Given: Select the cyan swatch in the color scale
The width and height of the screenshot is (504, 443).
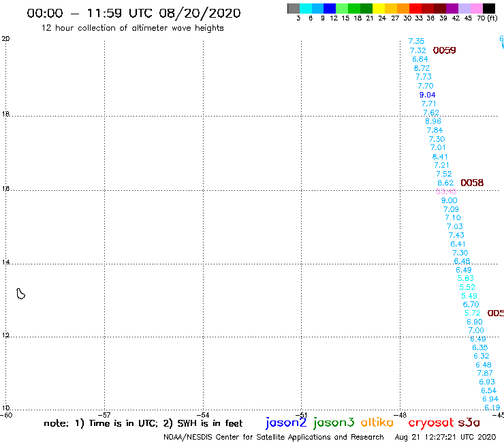Looking at the screenshot, I should pos(306,9).
